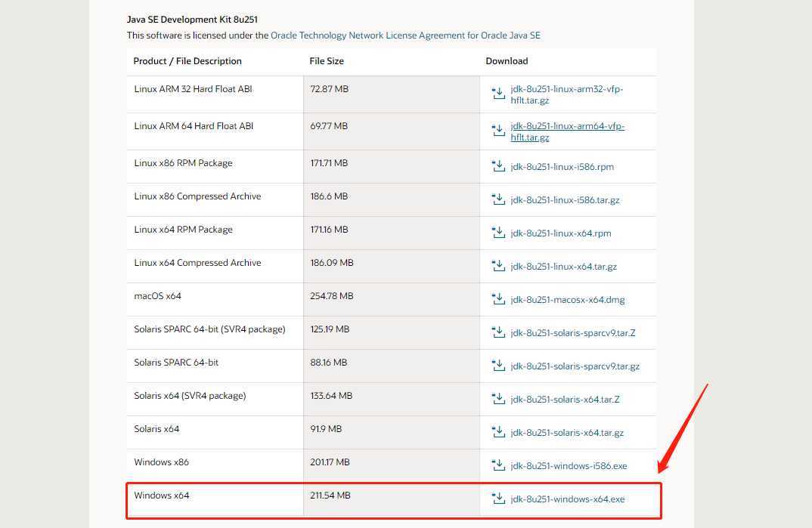Select the Java SE Development Kit 8u251 heading
This screenshot has width=812, height=528.
[x=192, y=20]
